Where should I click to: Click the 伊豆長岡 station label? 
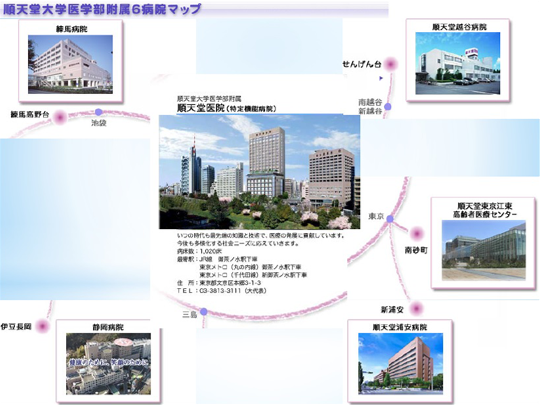click(16, 326)
